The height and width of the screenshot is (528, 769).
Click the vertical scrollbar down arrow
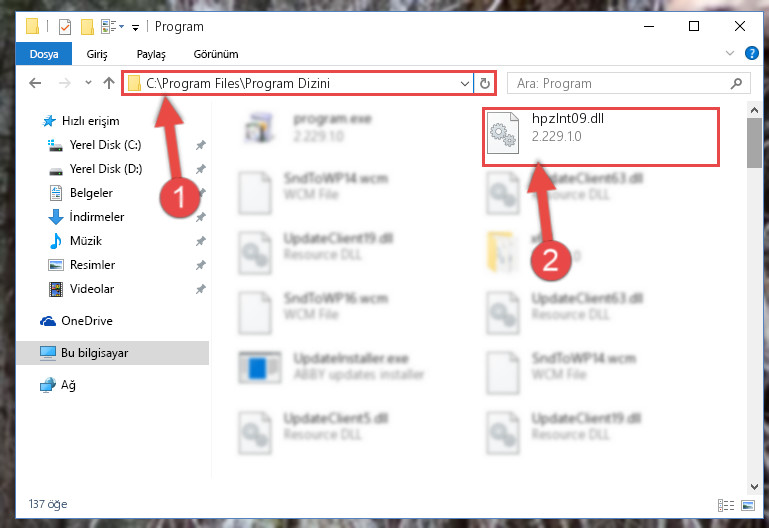[754, 486]
